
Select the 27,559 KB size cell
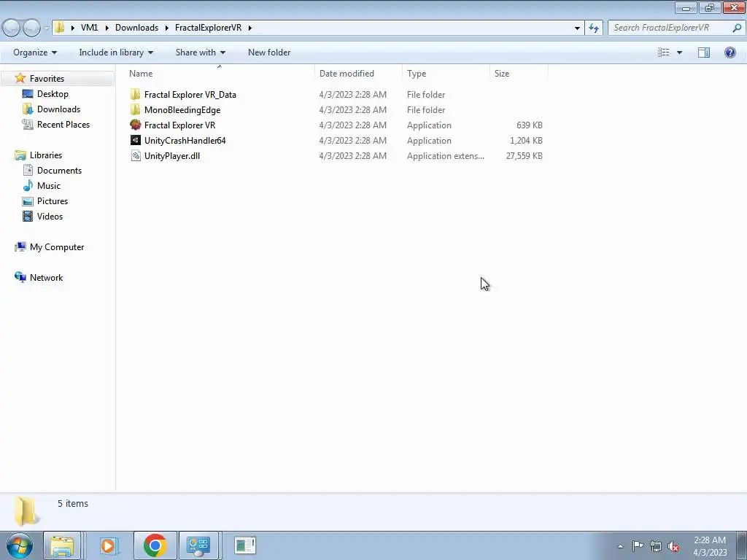pyautogui.click(x=524, y=156)
